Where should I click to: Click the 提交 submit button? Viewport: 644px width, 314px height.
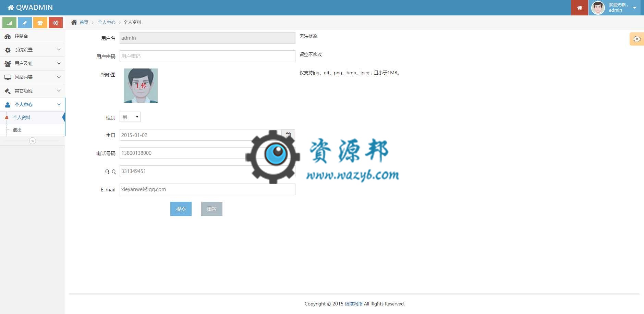point(181,209)
